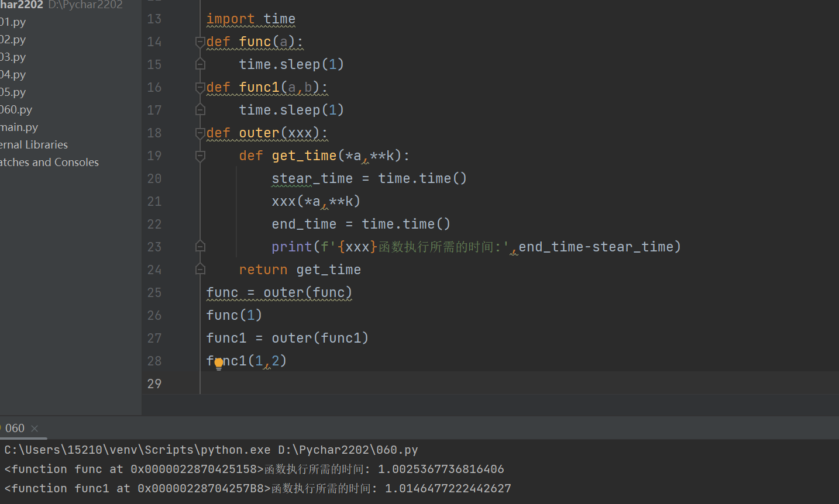Click fold end marker on line 15
The height and width of the screenshot is (504, 839).
pos(200,64)
